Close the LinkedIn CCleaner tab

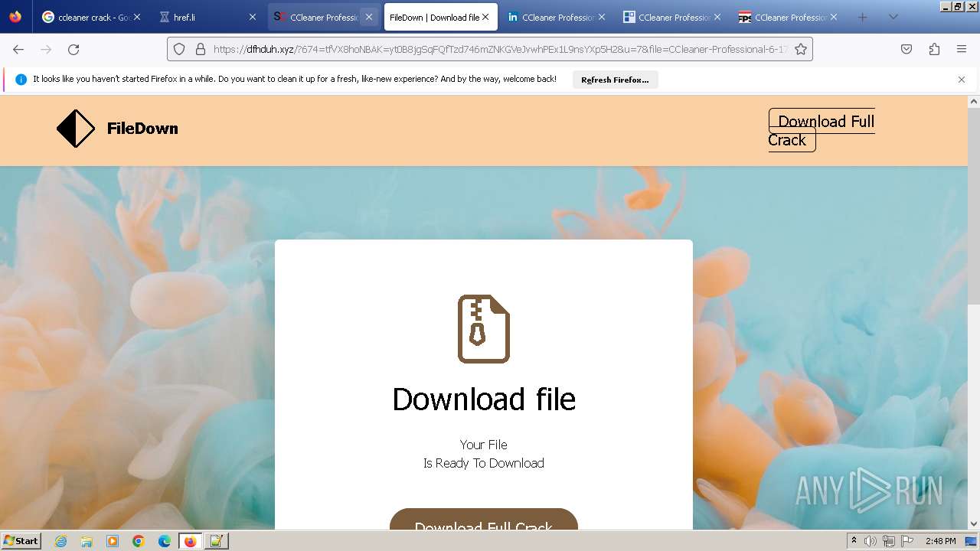pyautogui.click(x=602, y=17)
